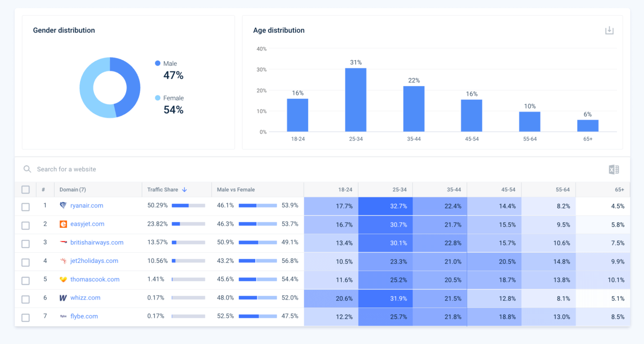
Task: Click the 18-24 bar in age chart
Action: click(x=298, y=115)
